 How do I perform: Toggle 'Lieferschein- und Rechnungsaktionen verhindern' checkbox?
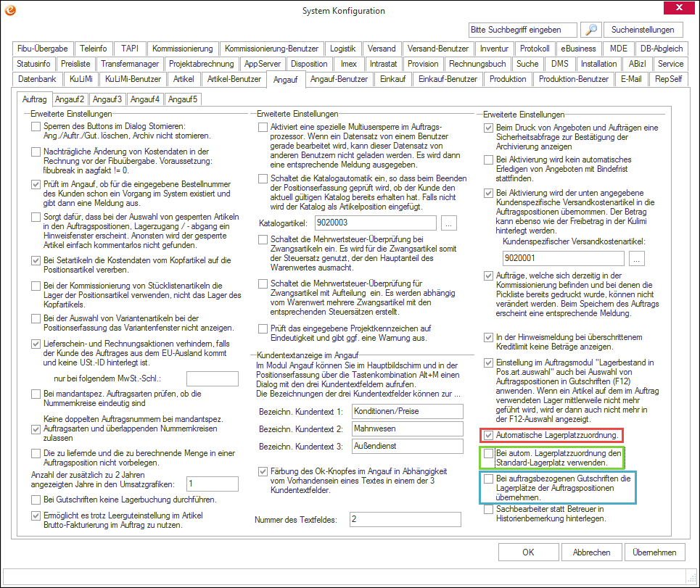coord(36,344)
